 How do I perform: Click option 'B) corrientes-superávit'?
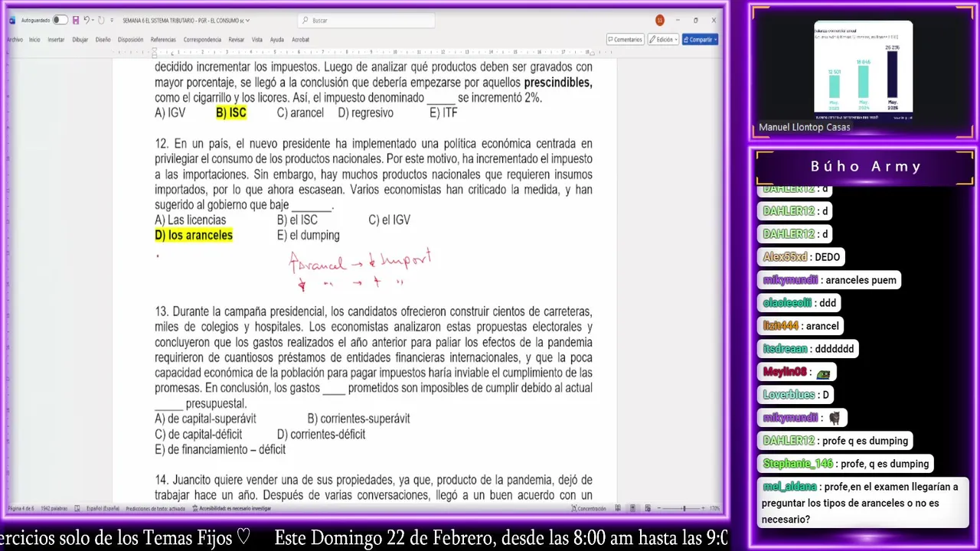[x=358, y=419]
